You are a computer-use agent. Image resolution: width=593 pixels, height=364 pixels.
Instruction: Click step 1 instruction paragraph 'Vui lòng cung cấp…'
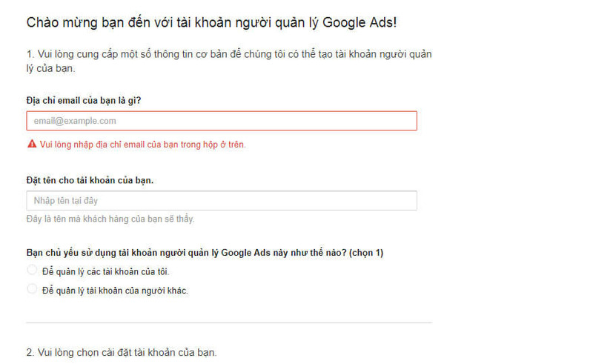(x=228, y=54)
